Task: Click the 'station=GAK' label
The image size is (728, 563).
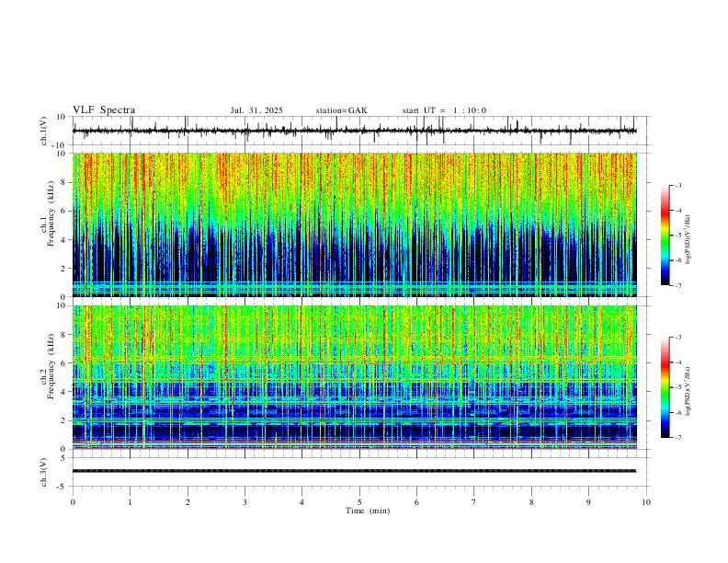Action: [341, 110]
